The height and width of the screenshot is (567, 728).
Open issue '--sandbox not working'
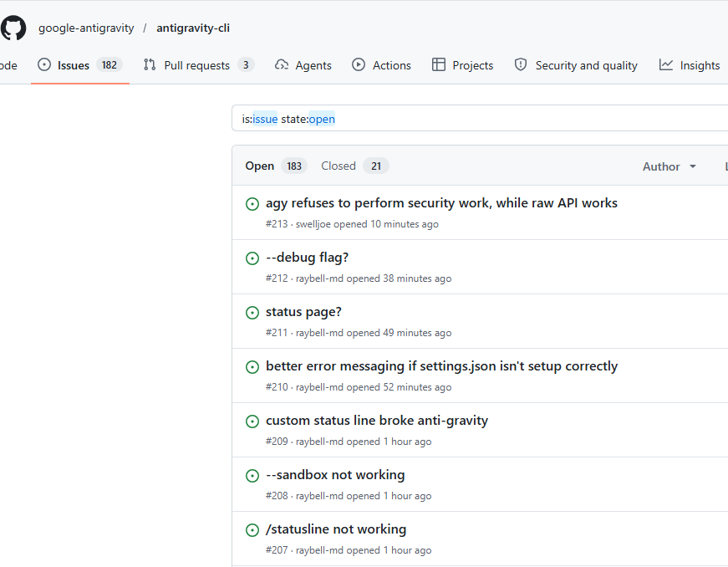[x=335, y=474]
